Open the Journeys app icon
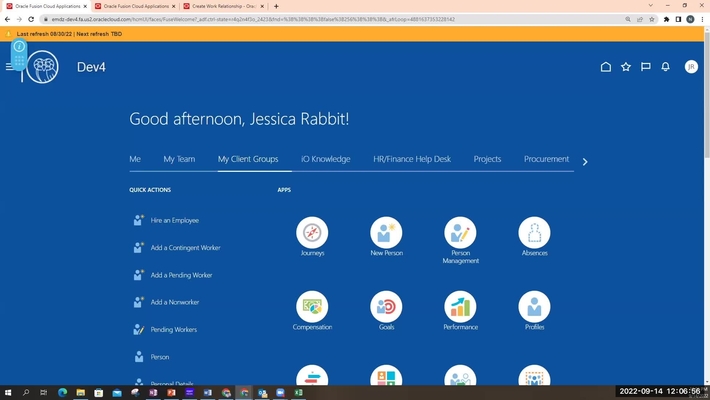 (312, 233)
